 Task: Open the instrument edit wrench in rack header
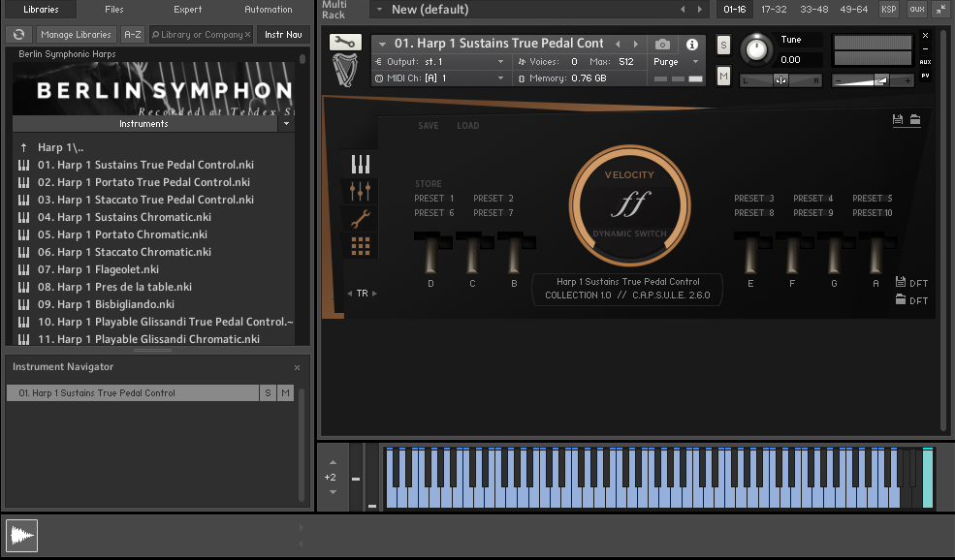tap(345, 42)
